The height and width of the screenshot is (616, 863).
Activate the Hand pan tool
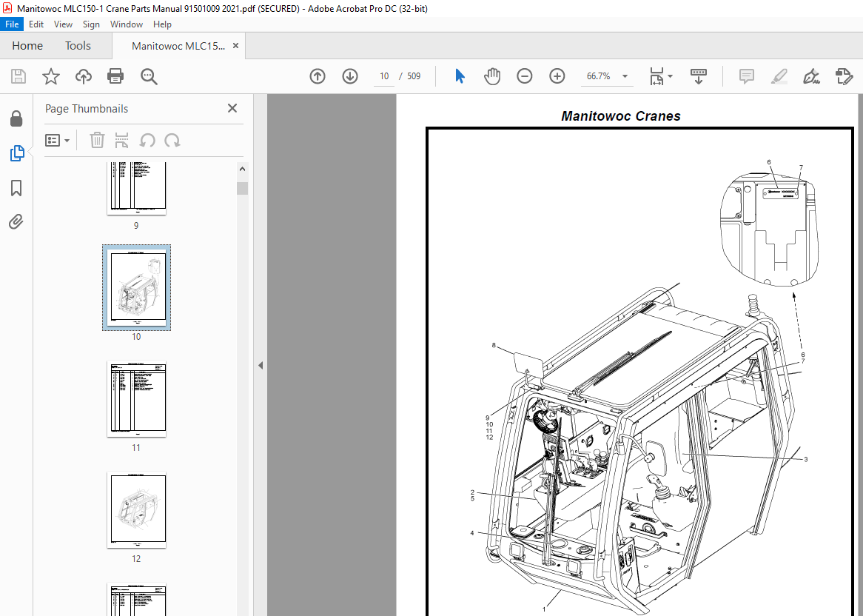pyautogui.click(x=492, y=76)
